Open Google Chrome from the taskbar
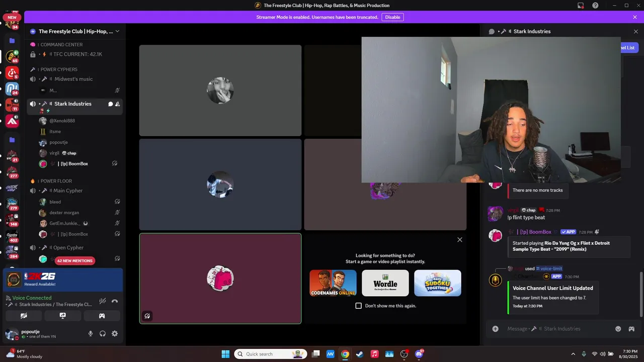Viewport: 644px width, 362px height. pyautogui.click(x=345, y=354)
